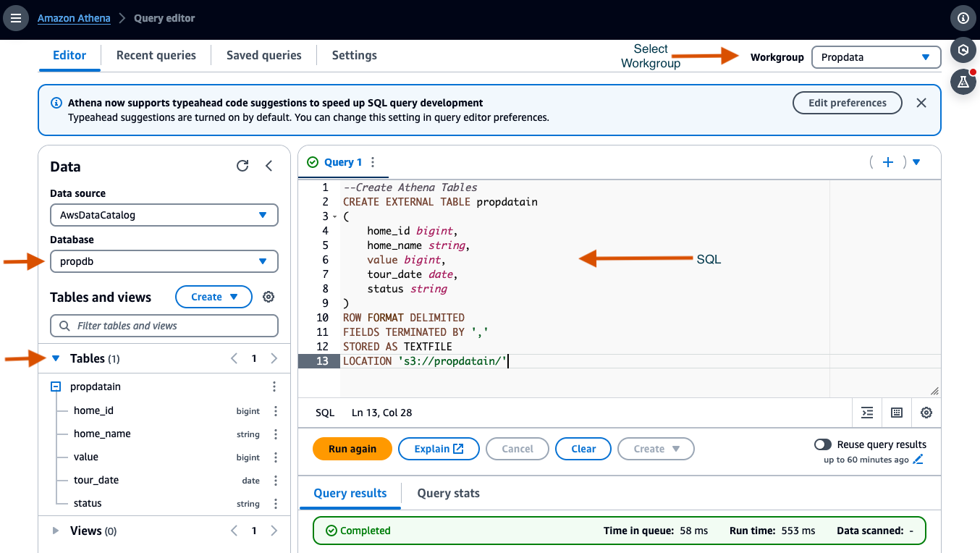Go to next Tables page
Screen dimensions: 980x553
[x=274, y=358]
